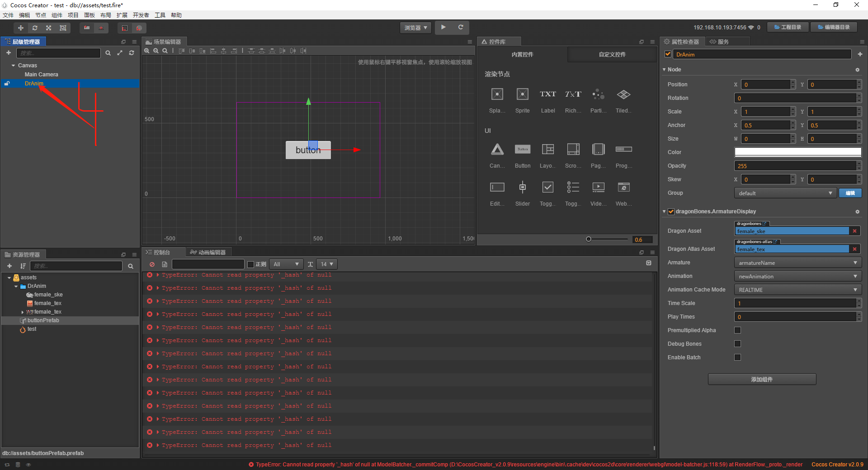Viewport: 868px width, 470px height.
Task: Add a node in hierarchy panel
Action: [x=8, y=53]
